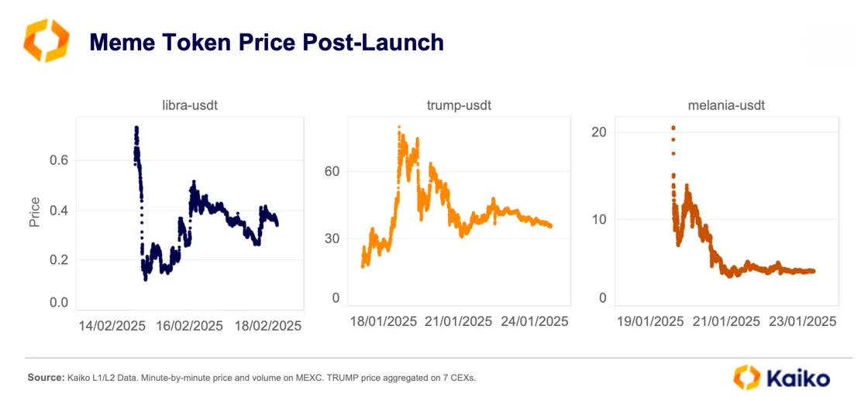Click the 24/01/2025 date tick label
The height and width of the screenshot is (401, 868).
(535, 321)
